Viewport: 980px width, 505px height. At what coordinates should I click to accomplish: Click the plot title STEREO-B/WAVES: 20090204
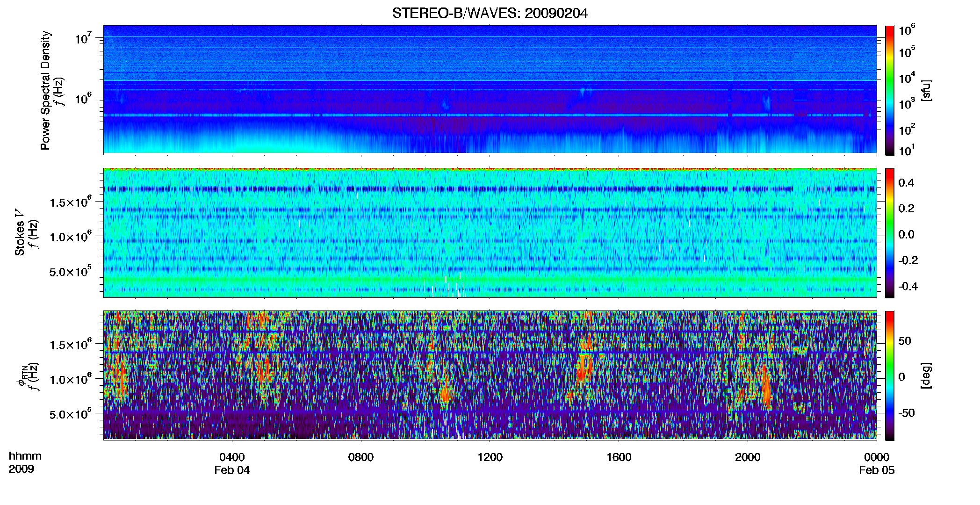pyautogui.click(x=490, y=13)
